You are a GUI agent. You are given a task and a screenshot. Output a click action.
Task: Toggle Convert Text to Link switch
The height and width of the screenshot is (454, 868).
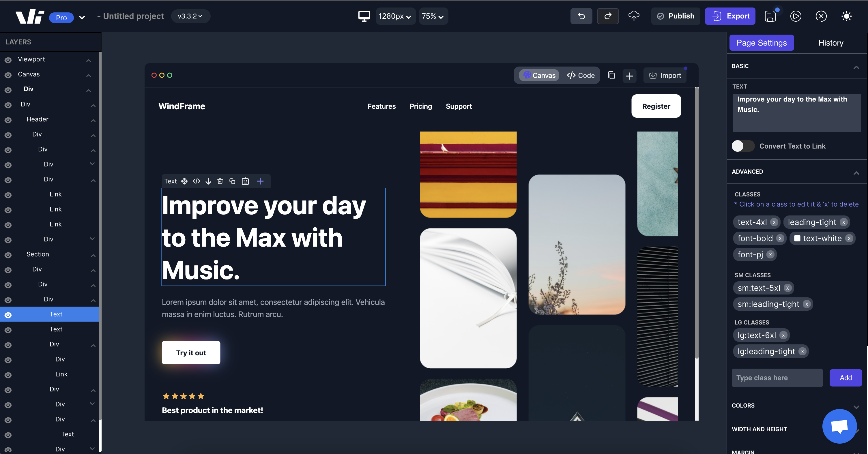click(x=743, y=146)
